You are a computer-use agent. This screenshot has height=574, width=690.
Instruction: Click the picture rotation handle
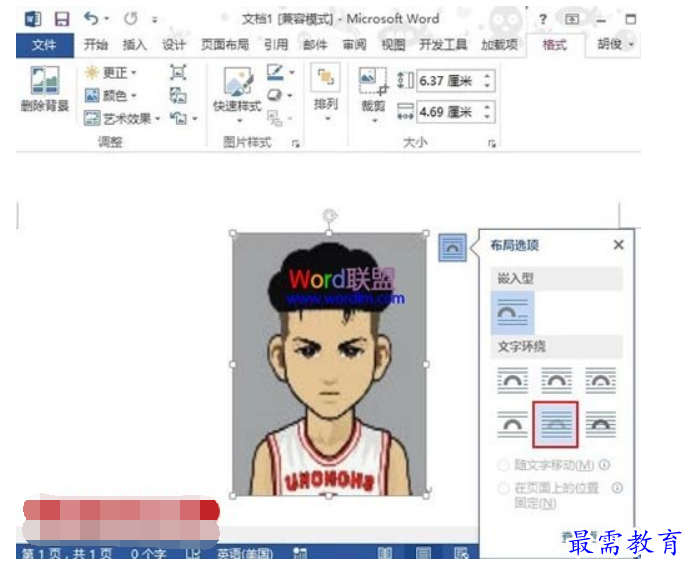pos(330,216)
